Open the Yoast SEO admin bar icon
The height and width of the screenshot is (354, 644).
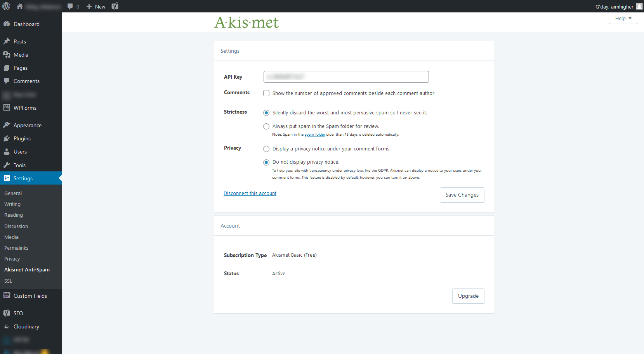coord(115,6)
